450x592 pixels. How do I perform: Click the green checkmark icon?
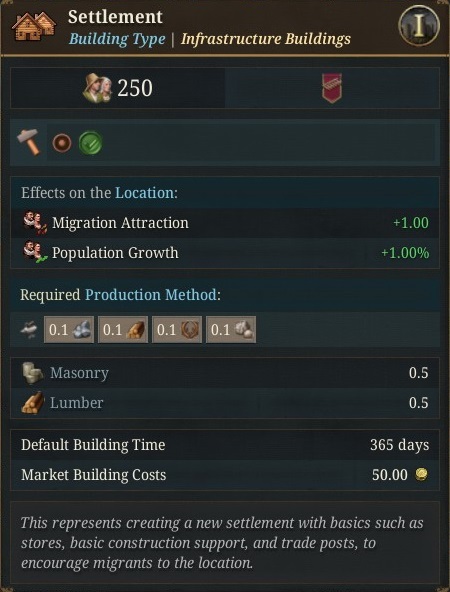click(90, 143)
